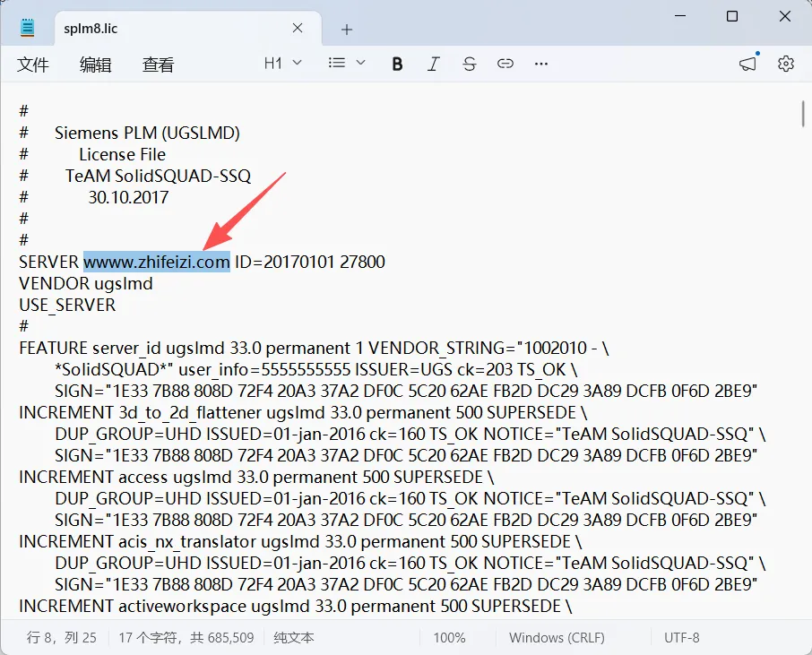Open the H1 heading dropdown
This screenshot has height=655, width=812.
[x=282, y=63]
